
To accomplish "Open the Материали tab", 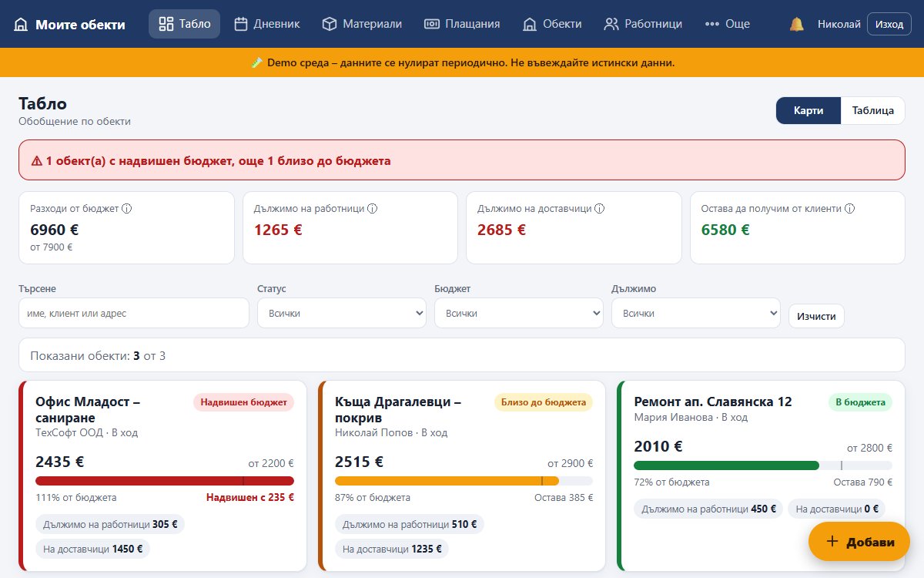I will click(362, 24).
